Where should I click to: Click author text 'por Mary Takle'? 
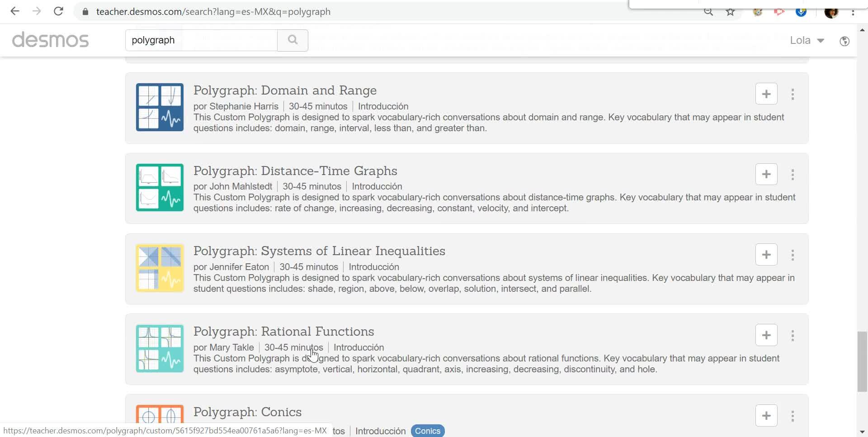click(x=224, y=347)
